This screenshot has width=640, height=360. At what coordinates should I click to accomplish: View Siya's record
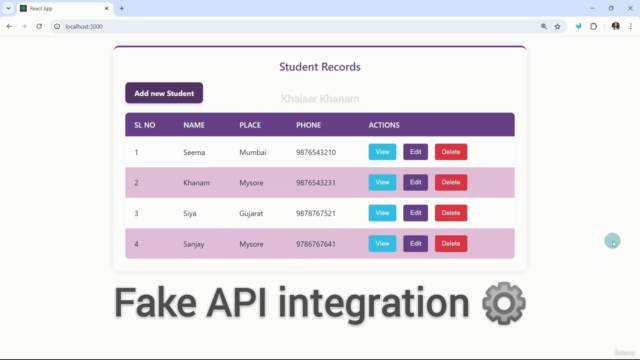point(382,213)
